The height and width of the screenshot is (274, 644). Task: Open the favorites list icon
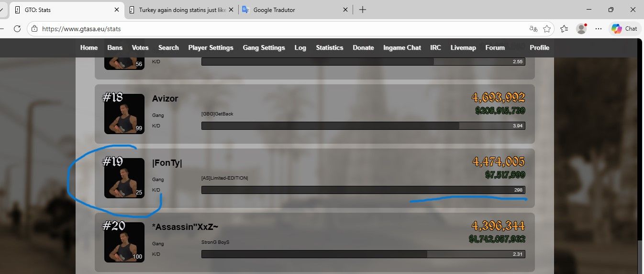[564, 29]
